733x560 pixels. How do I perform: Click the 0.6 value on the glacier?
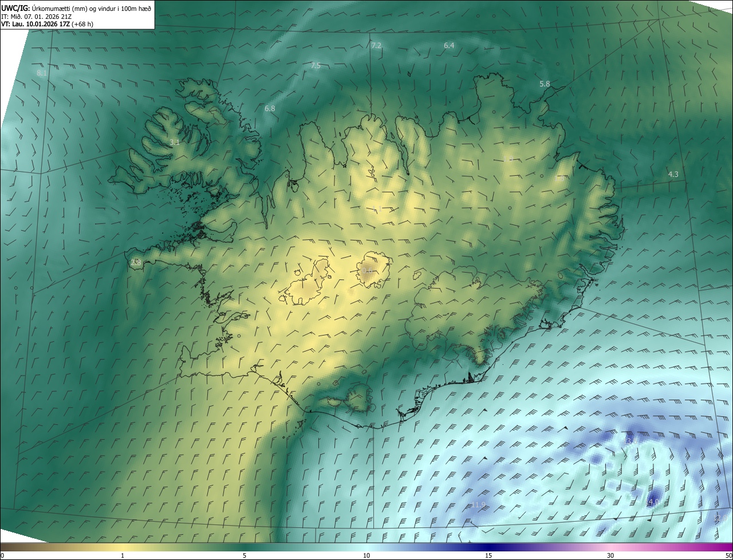click(367, 271)
